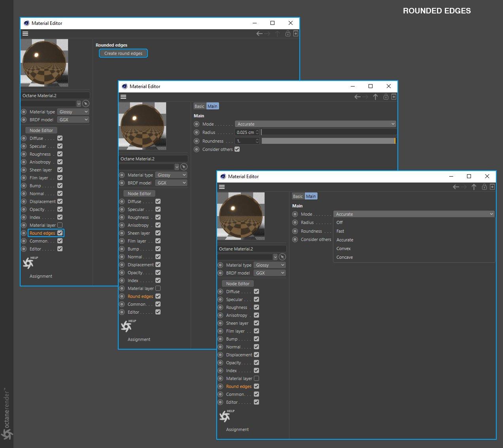
Task: Open BRDF model dropdown in front editor
Action: click(x=270, y=273)
